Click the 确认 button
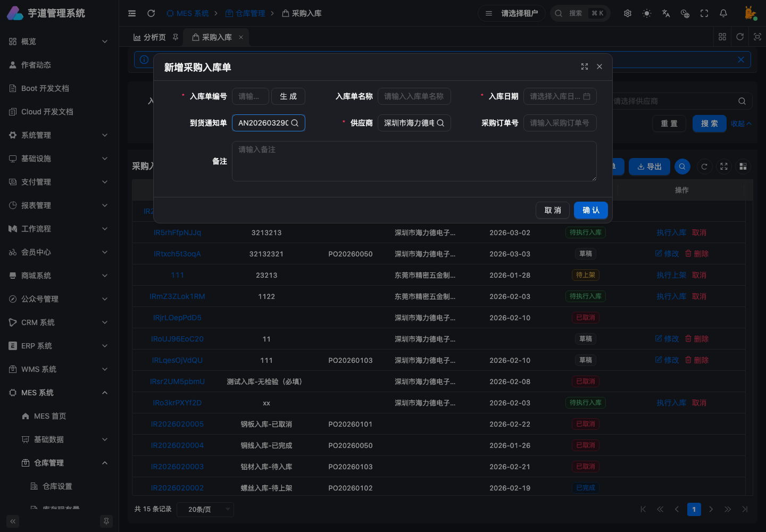The image size is (766, 532). click(x=591, y=210)
